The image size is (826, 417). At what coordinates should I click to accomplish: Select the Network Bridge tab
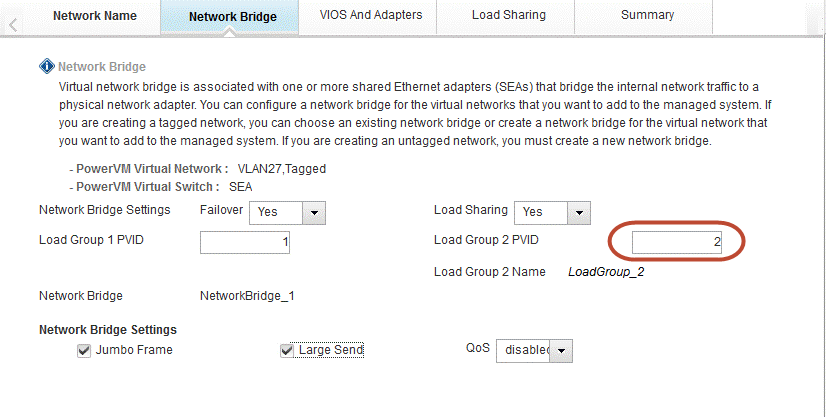click(x=232, y=17)
